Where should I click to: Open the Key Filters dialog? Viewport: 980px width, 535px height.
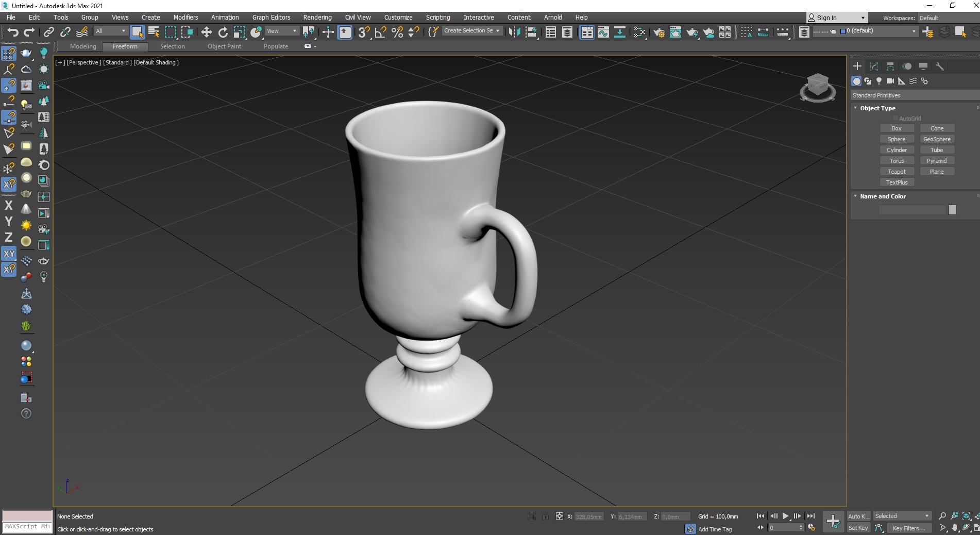click(x=909, y=528)
